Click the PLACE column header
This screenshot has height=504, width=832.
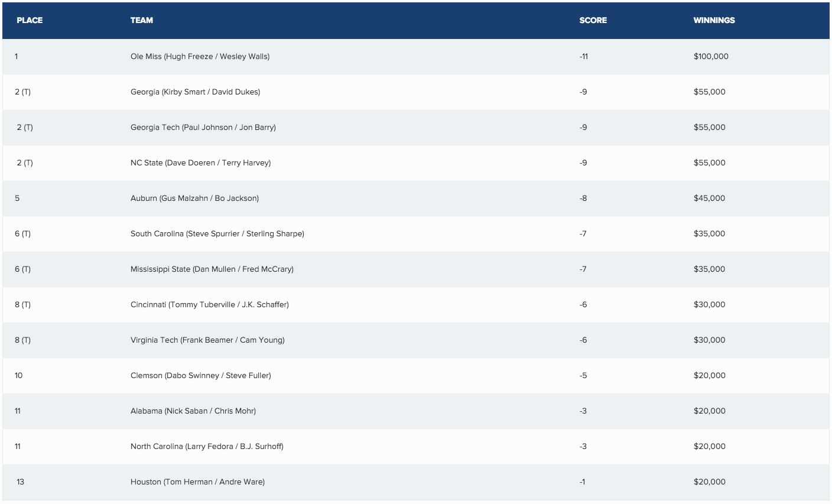pyautogui.click(x=30, y=20)
